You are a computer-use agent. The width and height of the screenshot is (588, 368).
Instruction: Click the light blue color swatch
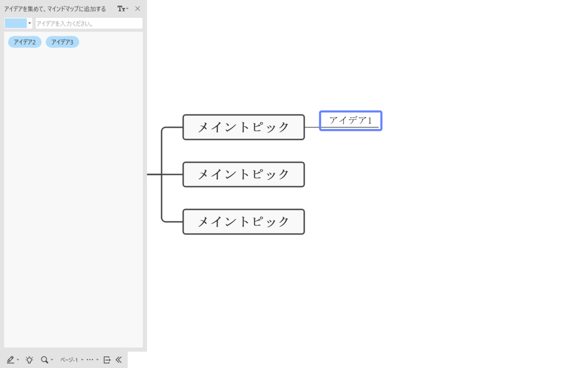pos(15,23)
